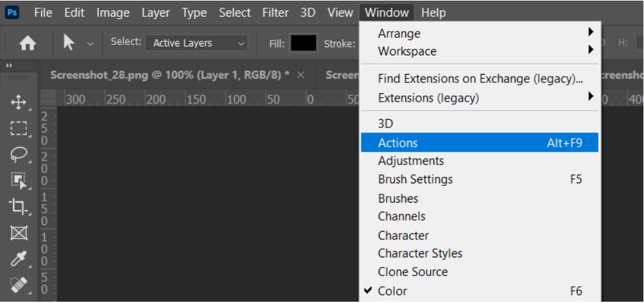This screenshot has height=303, width=644.
Task: Select the Move tool
Action: pyautogui.click(x=19, y=102)
